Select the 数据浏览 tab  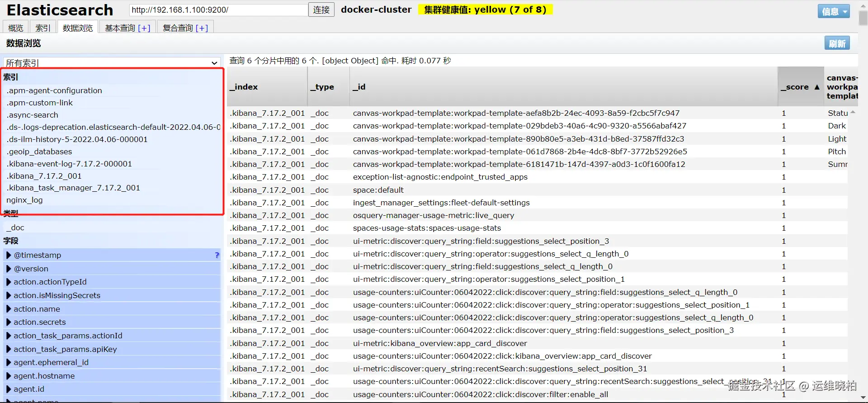pos(78,28)
